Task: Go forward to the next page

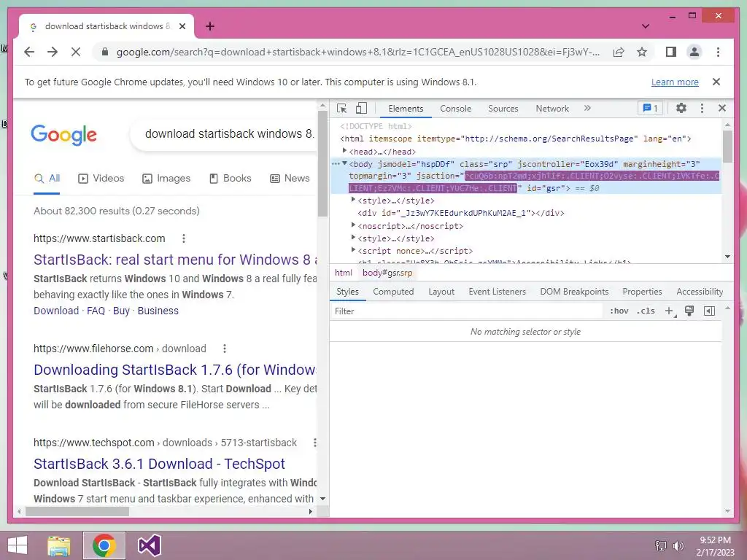Action: (x=53, y=52)
